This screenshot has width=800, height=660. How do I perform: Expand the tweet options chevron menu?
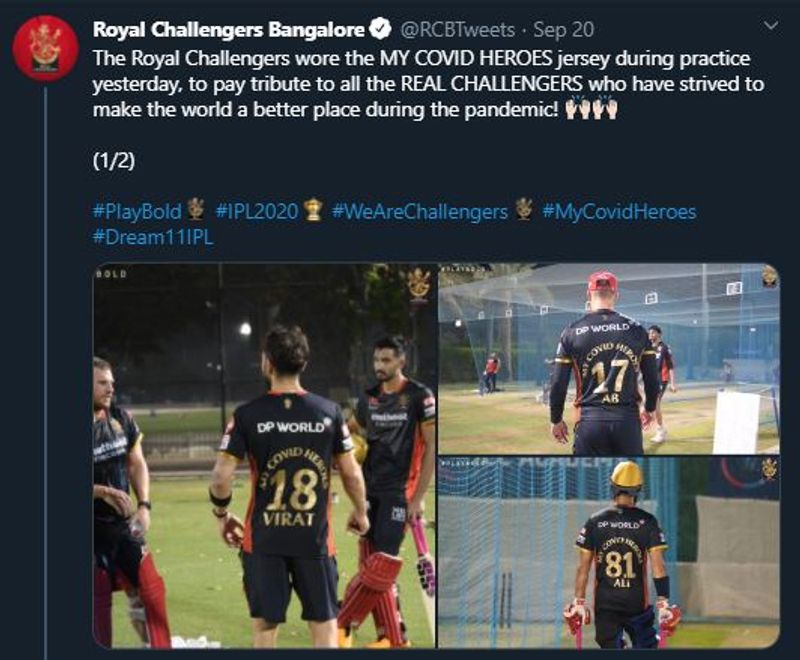[771, 26]
